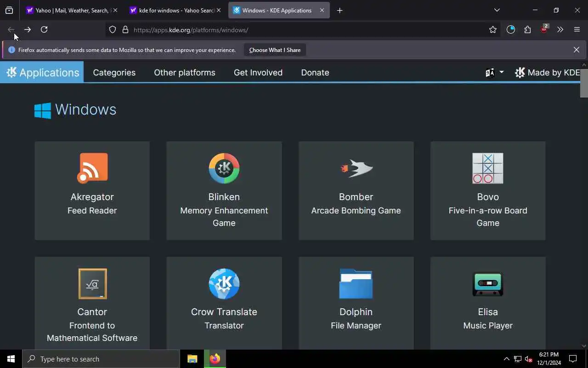Open the Firefox application menu
The height and width of the screenshot is (368, 588).
point(577,29)
